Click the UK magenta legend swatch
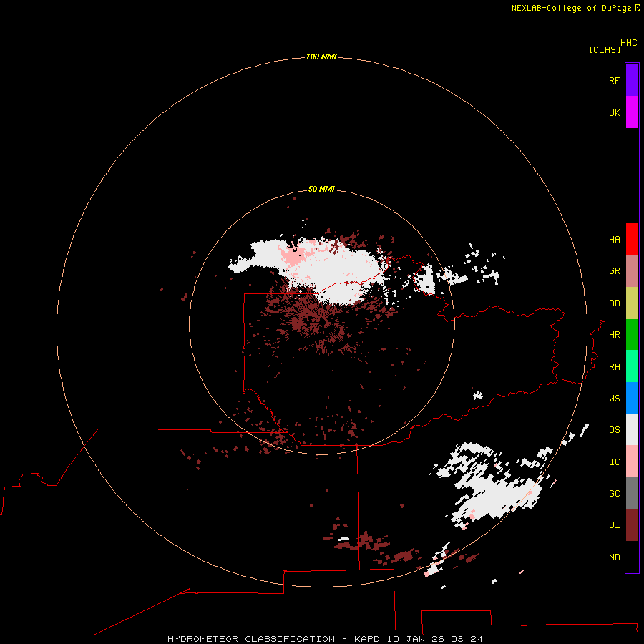This screenshot has width=644, height=644. (x=632, y=112)
